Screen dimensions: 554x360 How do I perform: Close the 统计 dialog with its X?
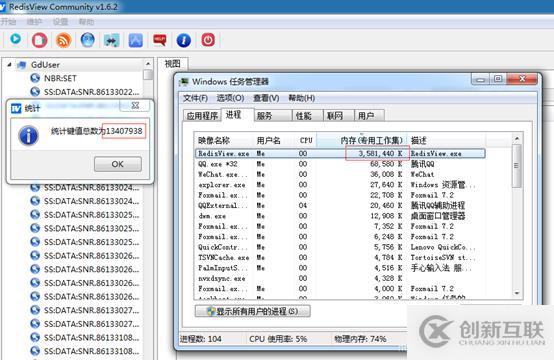pyautogui.click(x=135, y=105)
